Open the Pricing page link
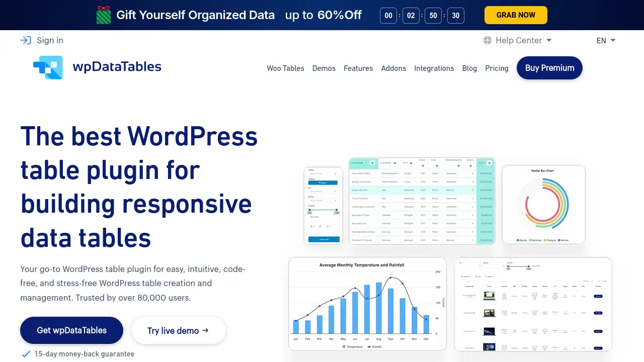This screenshot has height=362, width=644. click(497, 68)
